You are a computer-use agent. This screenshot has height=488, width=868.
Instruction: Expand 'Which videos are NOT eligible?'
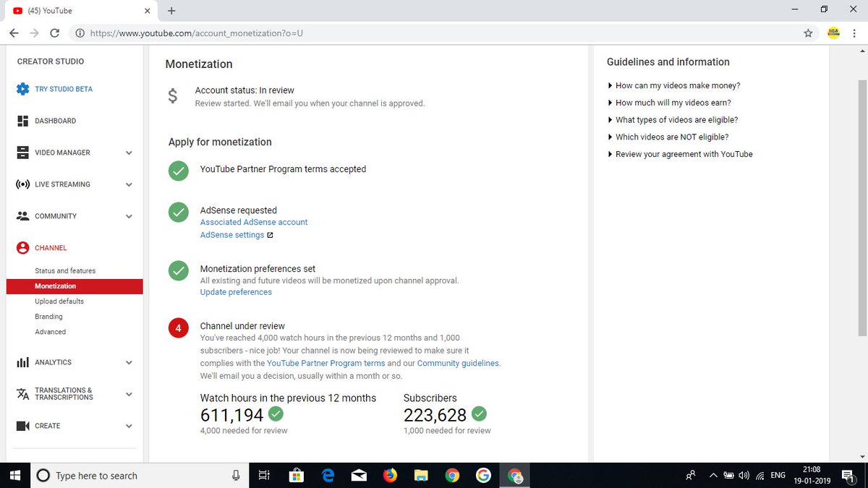pyautogui.click(x=668, y=137)
